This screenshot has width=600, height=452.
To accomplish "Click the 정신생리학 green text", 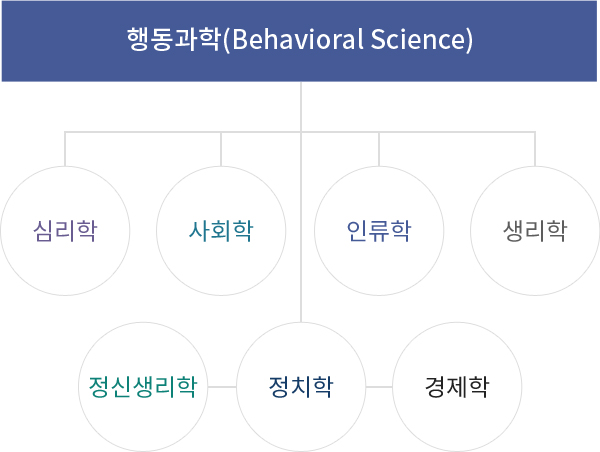I will tap(143, 387).
